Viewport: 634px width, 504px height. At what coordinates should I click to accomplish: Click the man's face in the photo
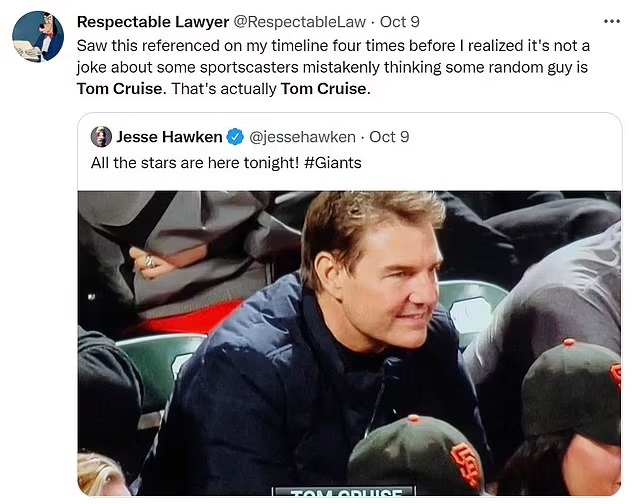click(x=383, y=272)
